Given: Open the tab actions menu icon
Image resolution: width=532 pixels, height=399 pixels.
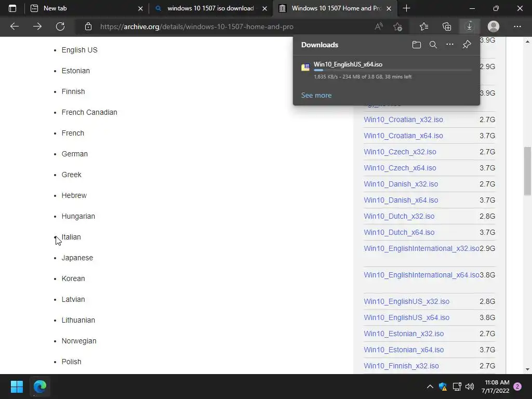Looking at the screenshot, I should [x=12, y=8].
